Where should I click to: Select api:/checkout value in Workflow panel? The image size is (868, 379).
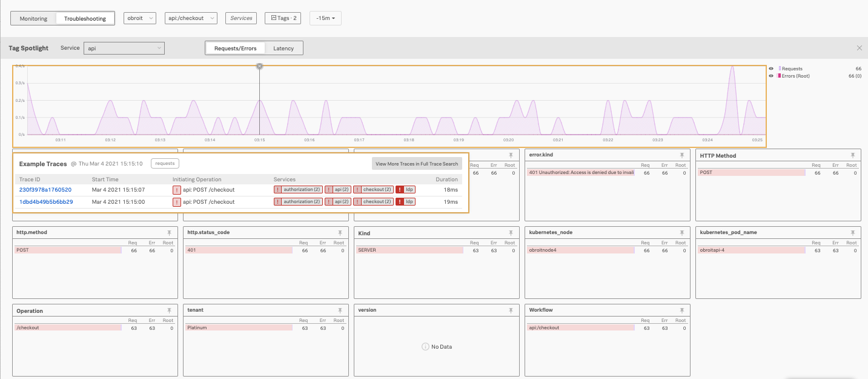pyautogui.click(x=581, y=327)
